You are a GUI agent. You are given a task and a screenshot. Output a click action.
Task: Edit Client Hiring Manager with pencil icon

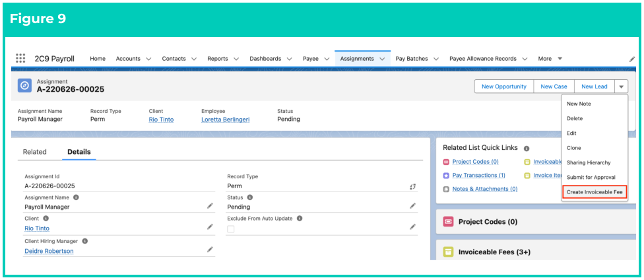210,249
